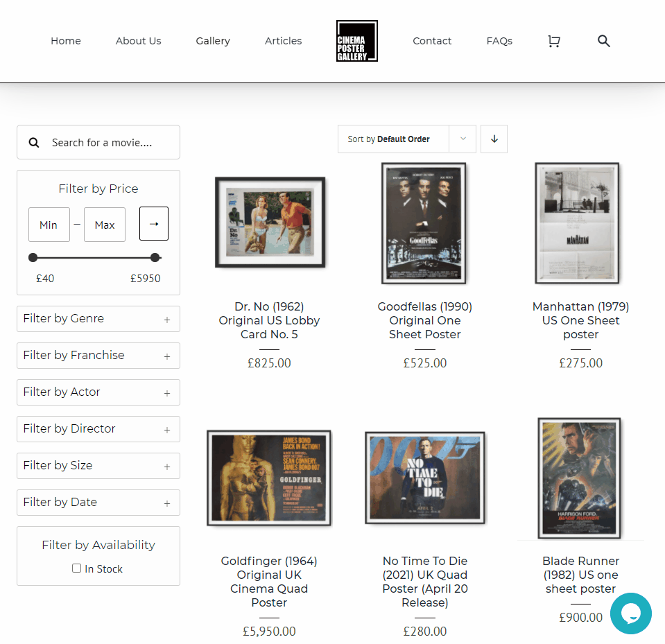
Task: Click plus icon on Filter by Size
Action: (x=167, y=467)
